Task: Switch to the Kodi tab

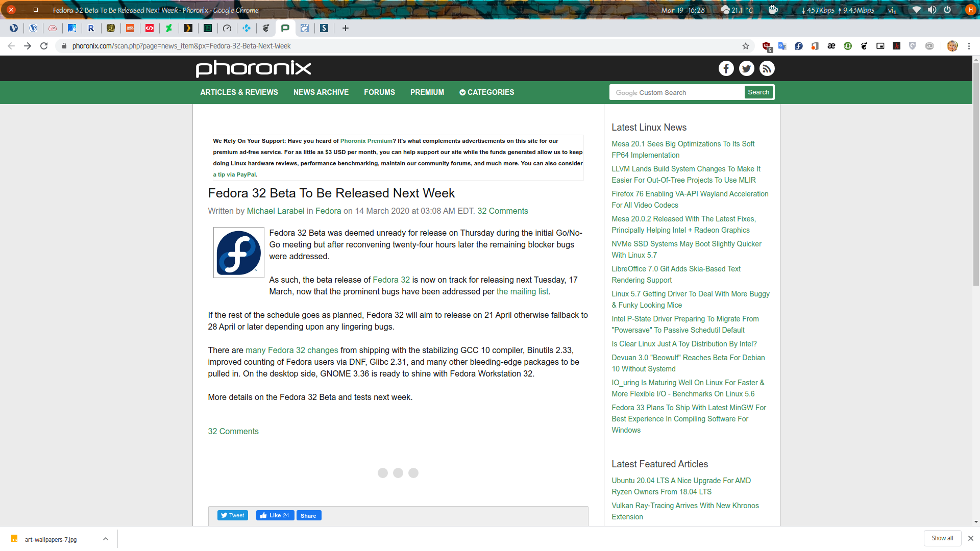Action: [247, 28]
